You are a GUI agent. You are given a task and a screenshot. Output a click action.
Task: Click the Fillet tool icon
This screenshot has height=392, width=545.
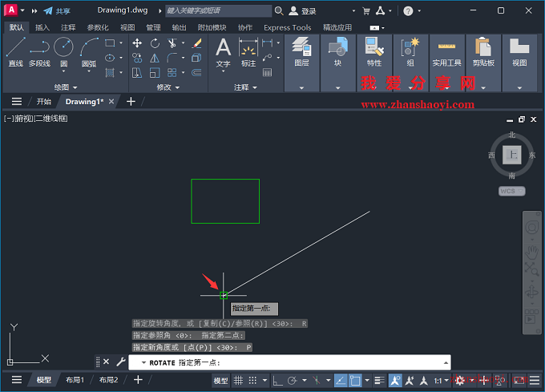172,58
